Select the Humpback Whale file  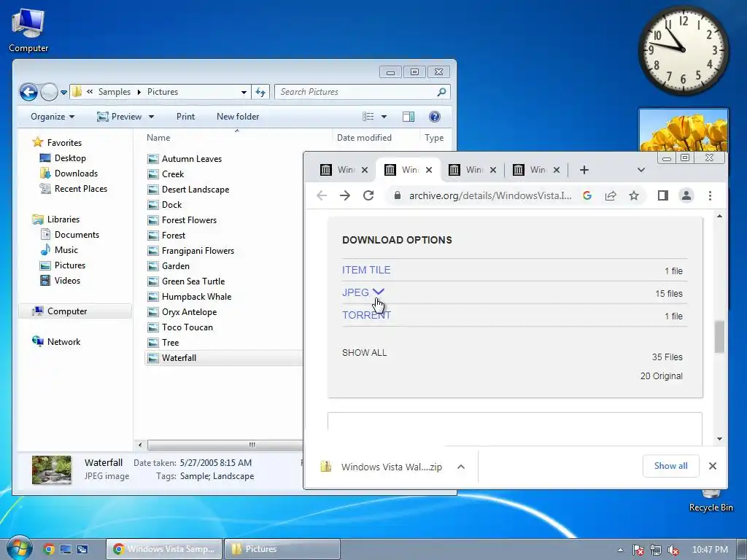(x=196, y=296)
